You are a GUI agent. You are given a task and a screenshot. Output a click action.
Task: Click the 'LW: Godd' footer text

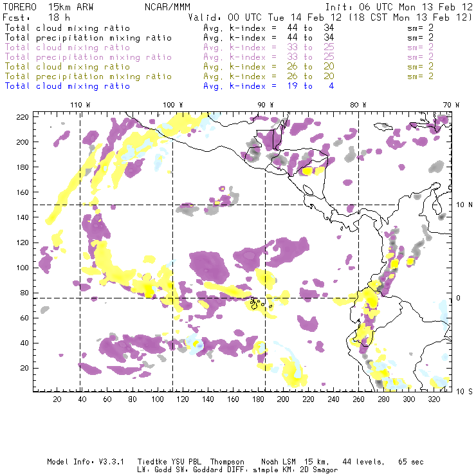[x=154, y=470]
